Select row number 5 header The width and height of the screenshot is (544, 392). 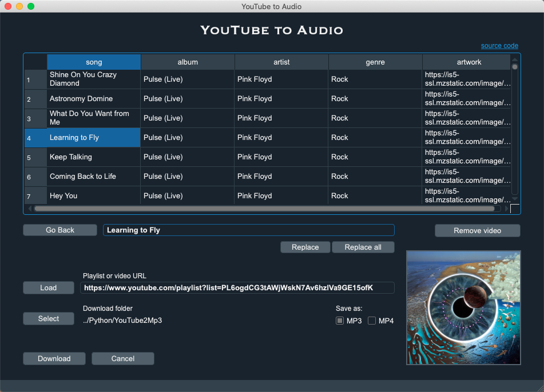(35, 157)
